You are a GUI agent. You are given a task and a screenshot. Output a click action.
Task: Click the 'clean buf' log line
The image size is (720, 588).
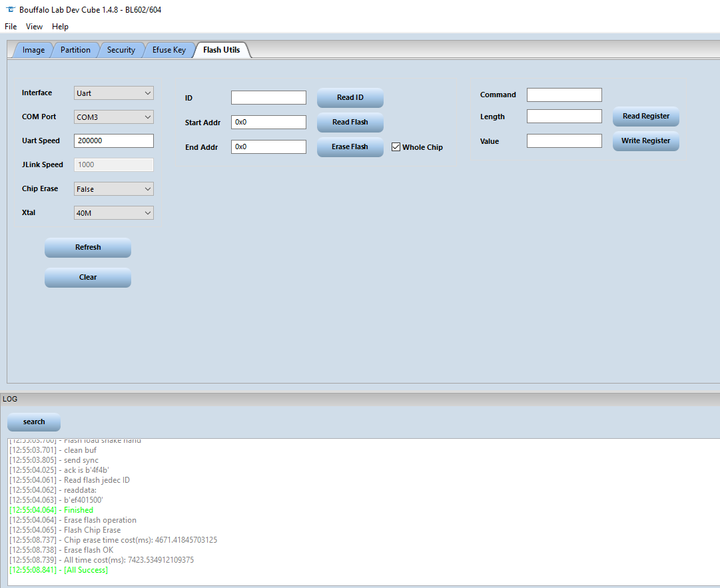click(x=53, y=450)
